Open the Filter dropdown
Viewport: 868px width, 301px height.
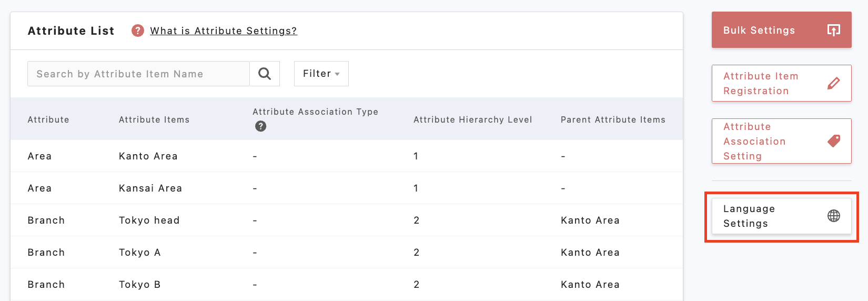(321, 74)
